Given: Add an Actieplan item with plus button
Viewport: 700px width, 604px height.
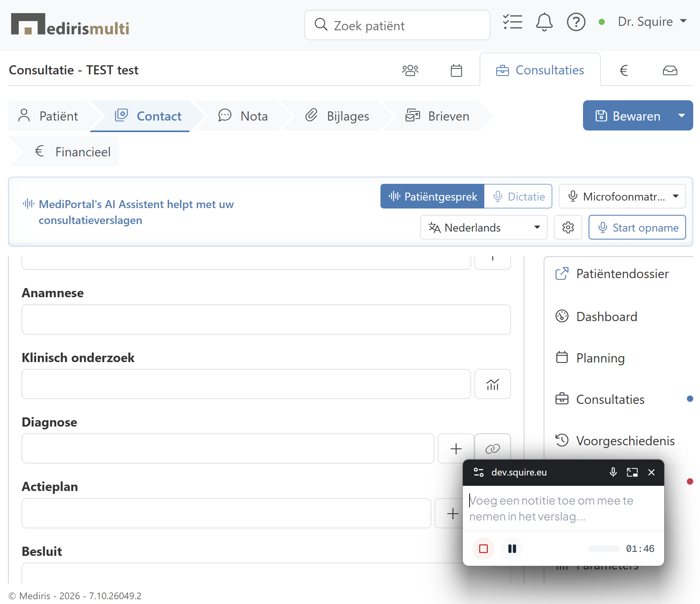Looking at the screenshot, I should [x=452, y=513].
